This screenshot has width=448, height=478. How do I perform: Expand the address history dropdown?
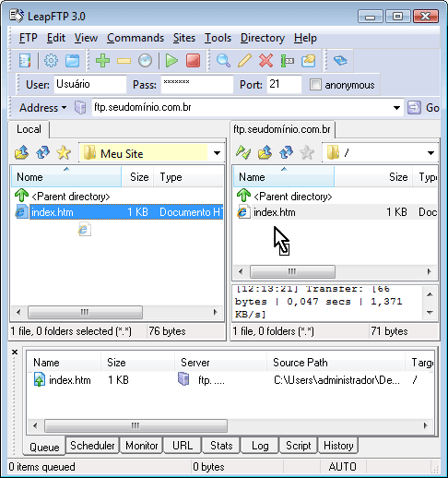396,108
